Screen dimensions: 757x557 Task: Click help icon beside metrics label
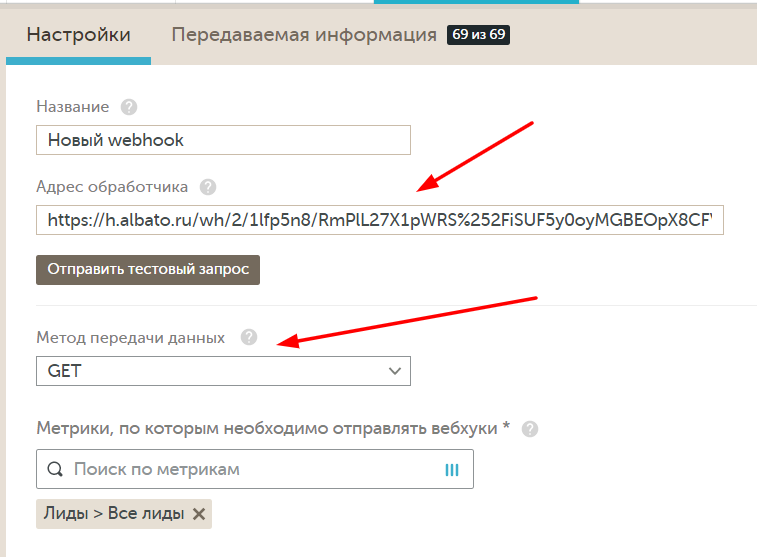click(x=530, y=428)
